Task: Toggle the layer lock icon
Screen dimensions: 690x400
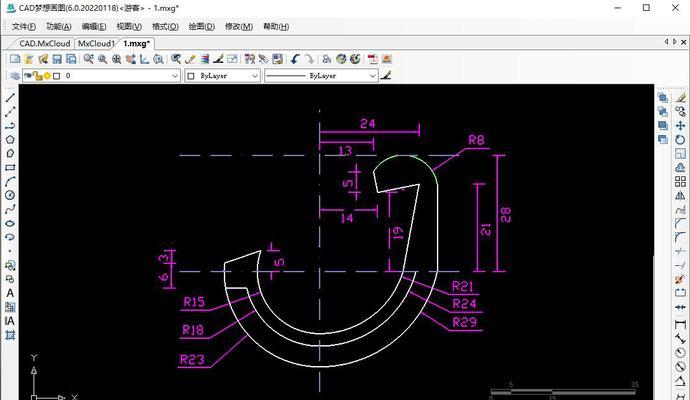Action: [38, 76]
